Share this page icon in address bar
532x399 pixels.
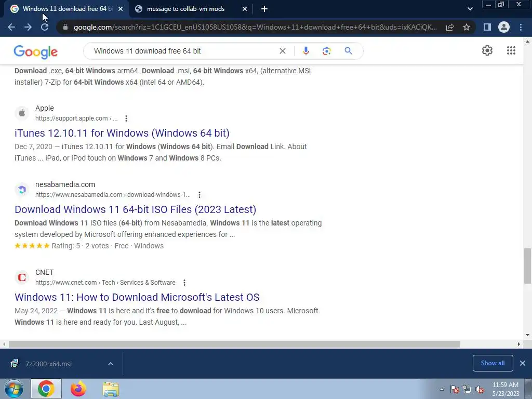(450, 27)
